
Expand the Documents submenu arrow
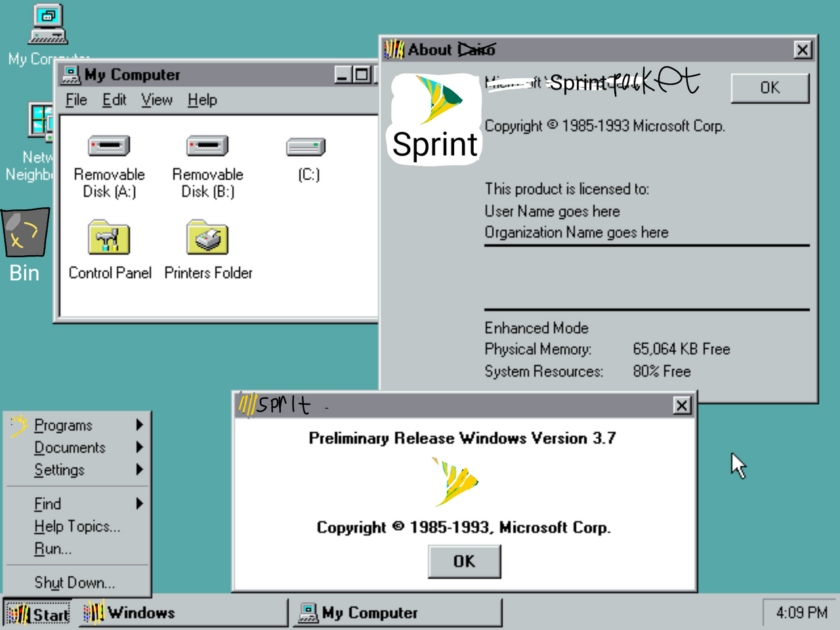point(139,448)
